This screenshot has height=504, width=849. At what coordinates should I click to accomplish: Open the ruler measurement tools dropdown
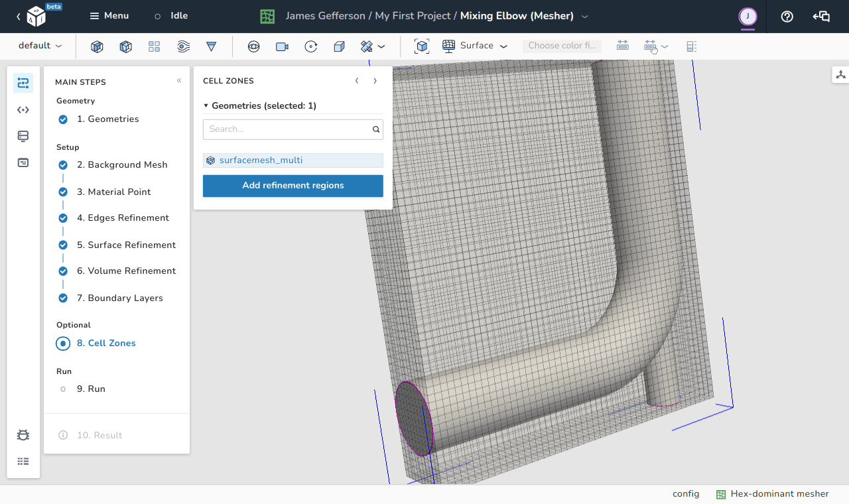(372, 46)
